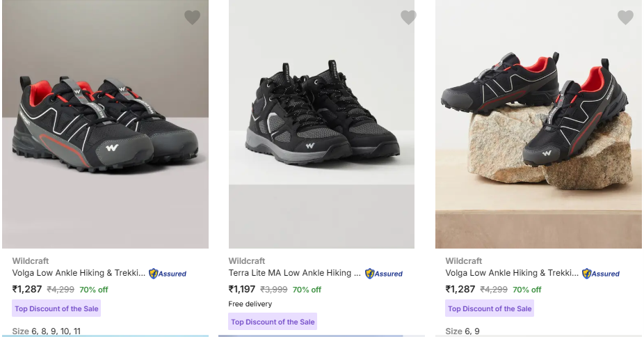Add third Volga shoe to wishlist
This screenshot has height=337, width=644.
coord(625,17)
